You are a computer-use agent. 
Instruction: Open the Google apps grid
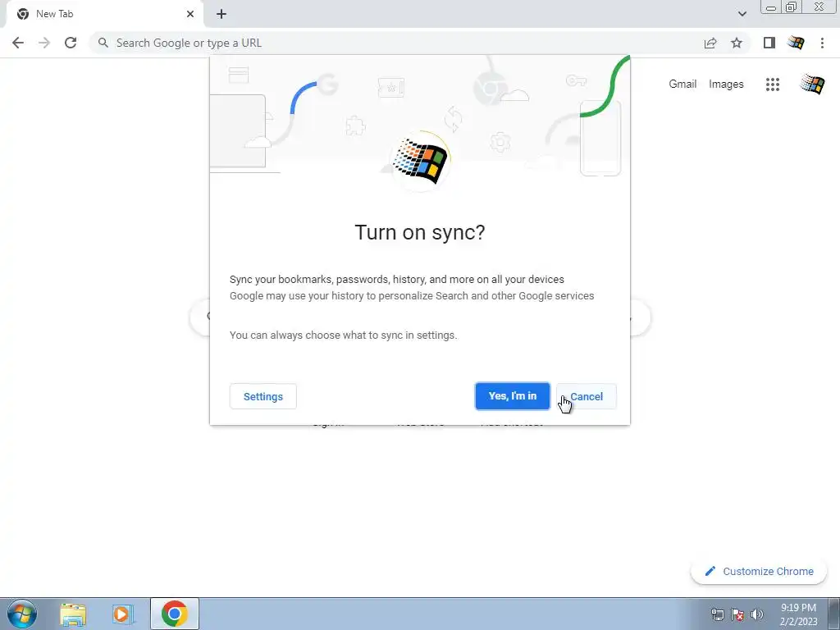773,84
